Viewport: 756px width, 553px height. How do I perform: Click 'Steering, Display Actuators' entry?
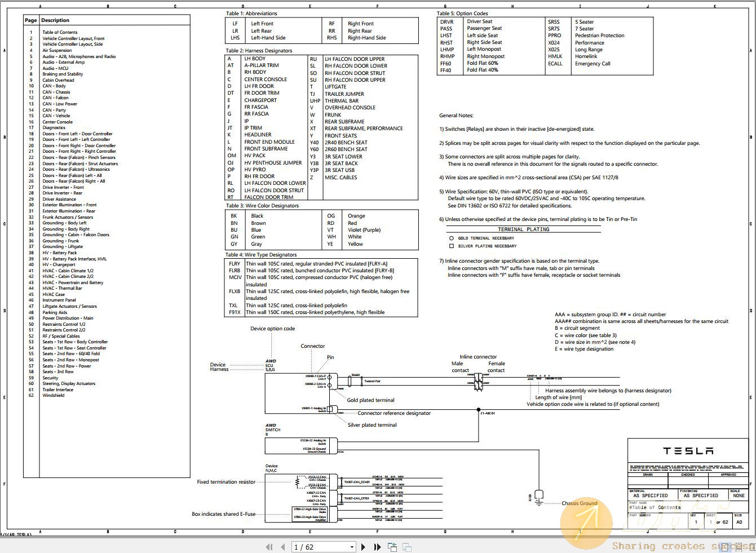[69, 383]
